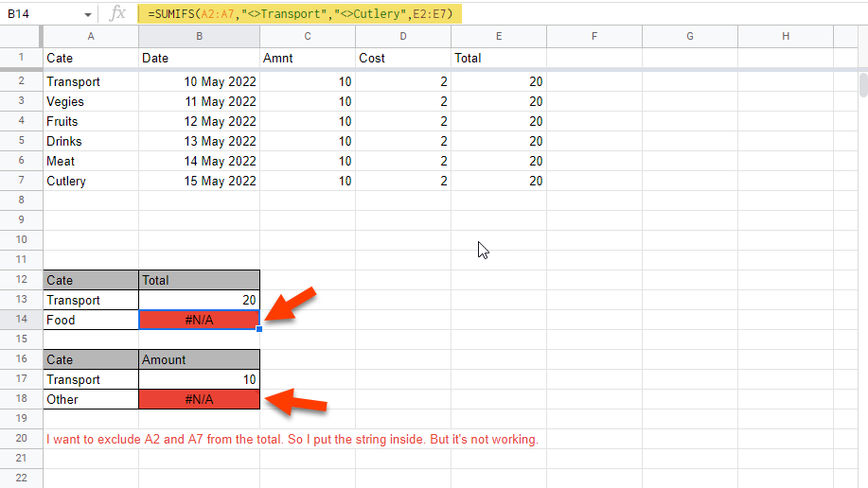Click the date '11 May 2022'
Screen dimensions: 868x488
200,101
